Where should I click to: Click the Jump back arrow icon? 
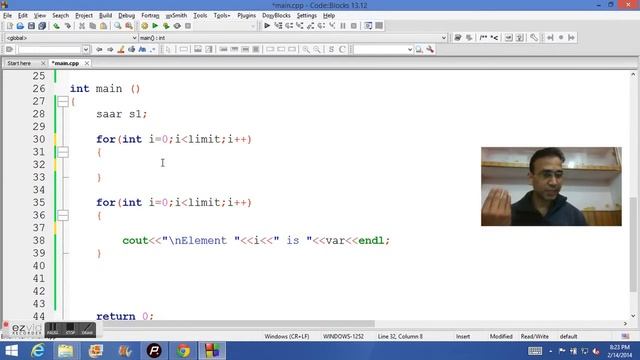coord(99,49)
